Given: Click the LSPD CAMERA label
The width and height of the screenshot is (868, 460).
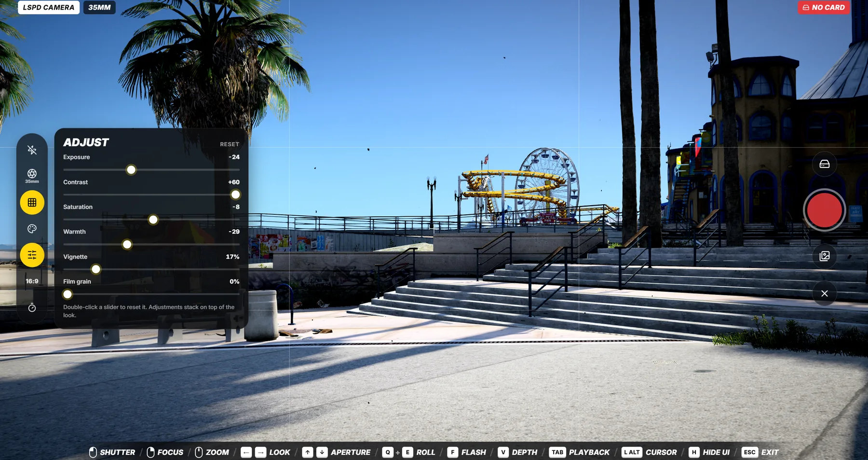Looking at the screenshot, I should coord(49,7).
